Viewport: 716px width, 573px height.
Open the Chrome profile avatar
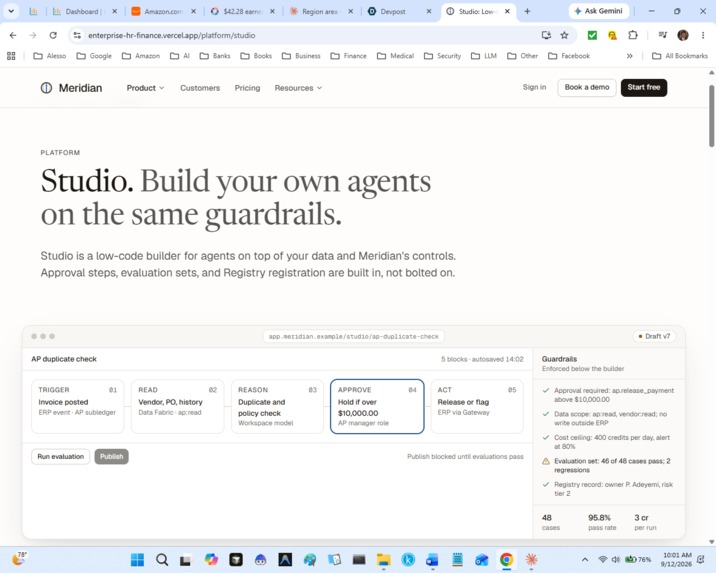point(683,35)
